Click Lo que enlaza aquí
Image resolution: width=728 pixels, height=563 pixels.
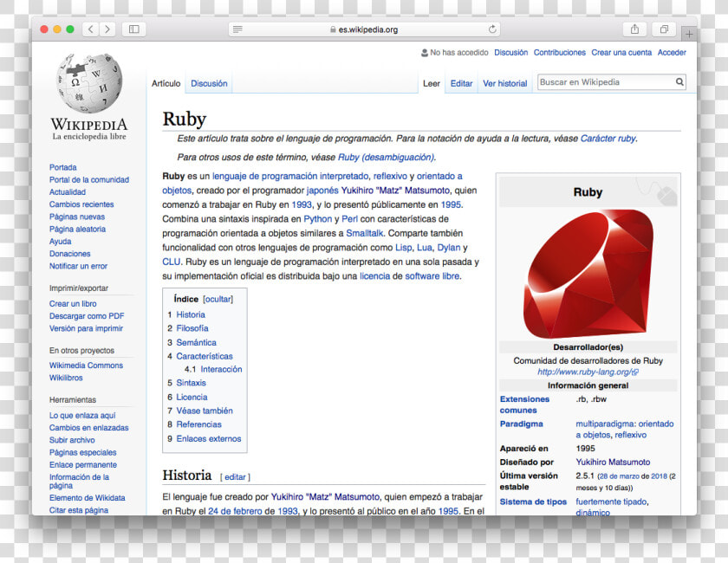(82, 416)
